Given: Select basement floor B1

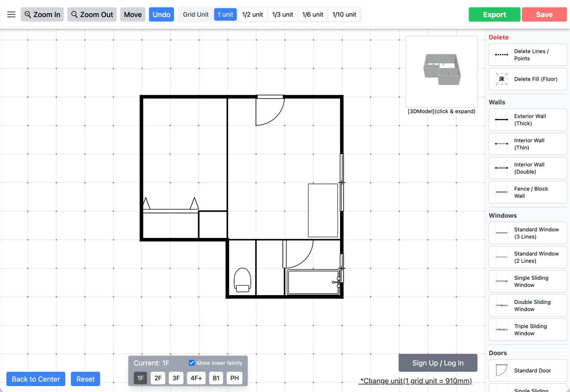Looking at the screenshot, I should tap(216, 378).
